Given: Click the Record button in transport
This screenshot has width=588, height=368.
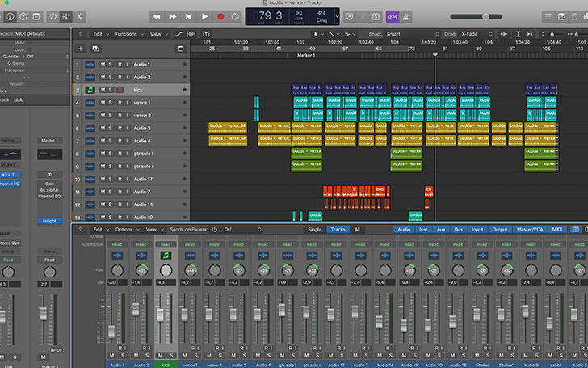Looking at the screenshot, I should [220, 16].
